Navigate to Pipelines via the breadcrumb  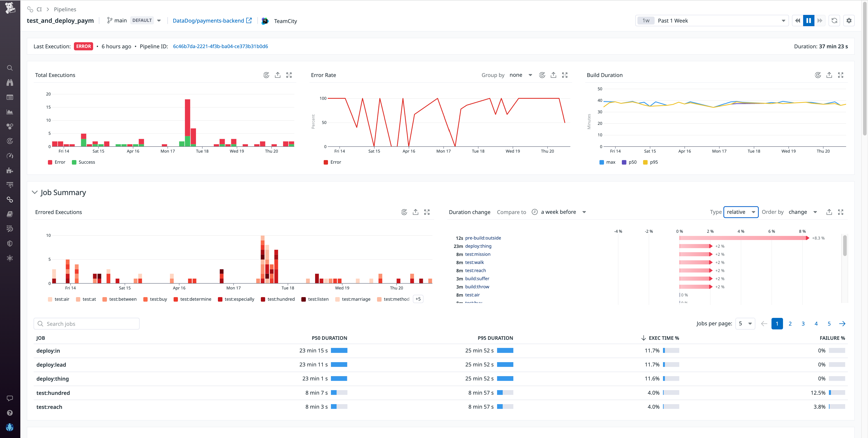coord(65,9)
